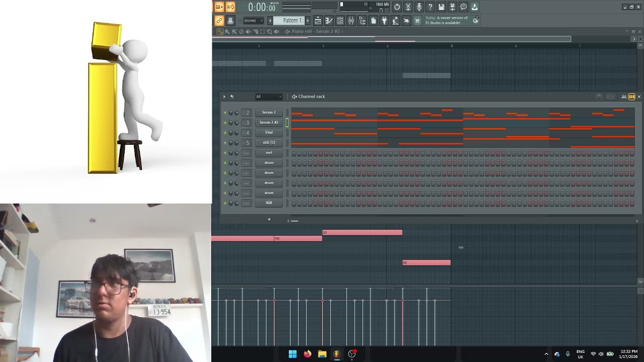
Task: Select the G2 pink note in piano roll
Action: tap(362, 232)
